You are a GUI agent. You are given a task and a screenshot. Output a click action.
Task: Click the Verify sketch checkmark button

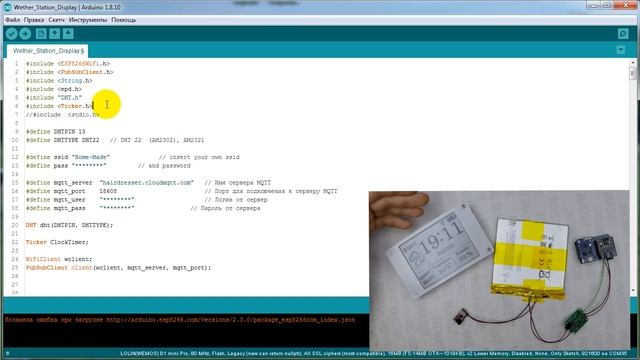click(11, 33)
